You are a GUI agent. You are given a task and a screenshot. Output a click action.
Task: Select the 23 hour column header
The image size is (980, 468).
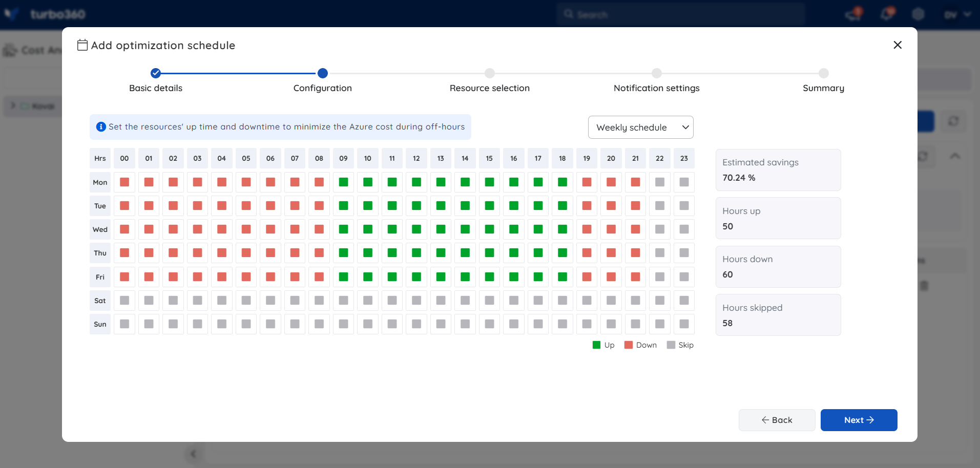coord(684,158)
